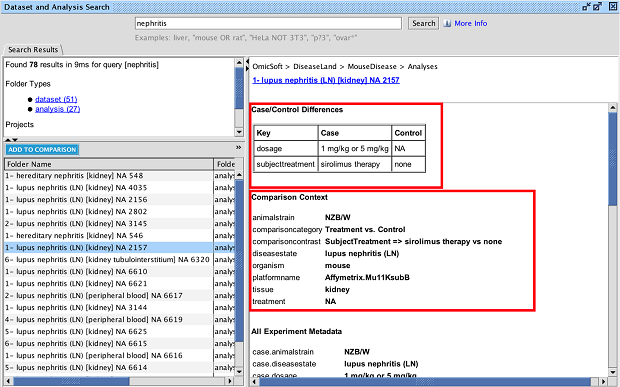Click the sirolimus therapy cell
Viewport: 620px width, 387px height.
point(355,164)
